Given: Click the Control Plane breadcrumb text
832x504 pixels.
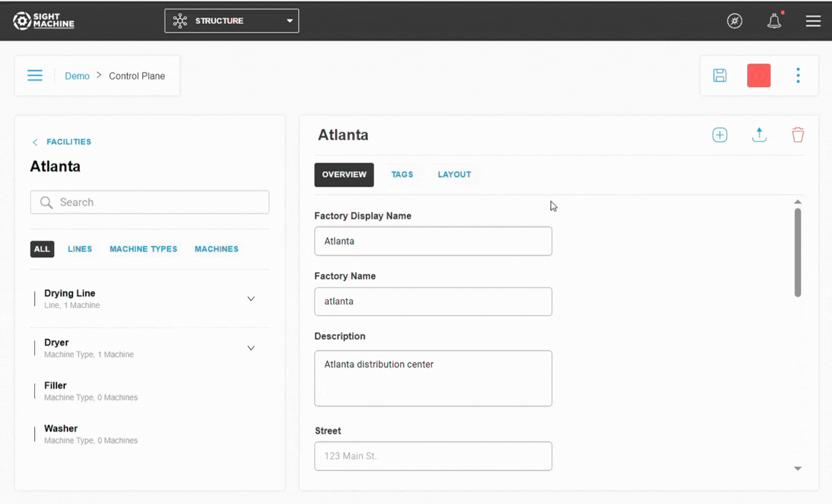Looking at the screenshot, I should tap(137, 76).
